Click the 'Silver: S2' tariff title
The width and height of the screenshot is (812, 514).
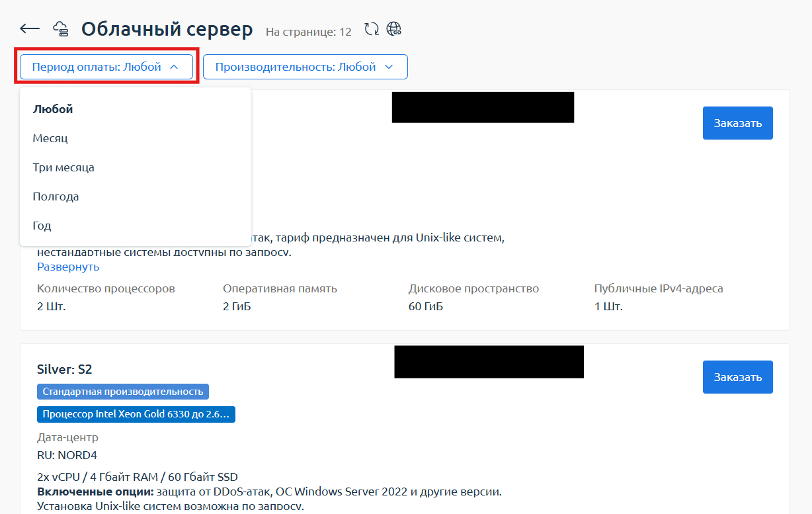(64, 368)
